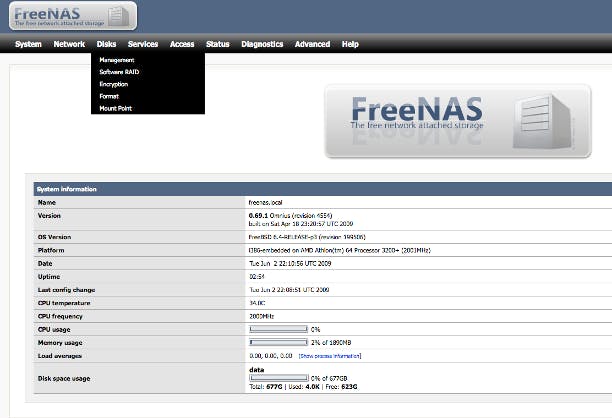Click the Last config change row label
The width and height of the screenshot is (612, 418).
click(66, 290)
